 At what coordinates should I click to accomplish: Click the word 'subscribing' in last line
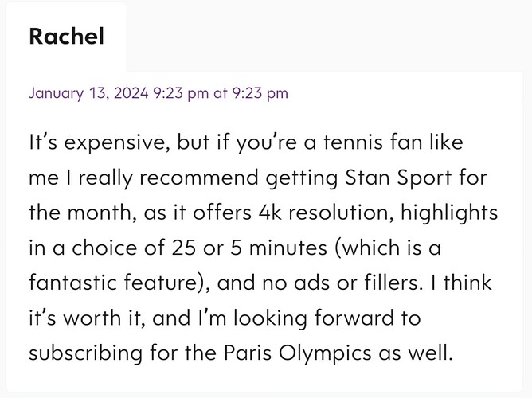86,353
